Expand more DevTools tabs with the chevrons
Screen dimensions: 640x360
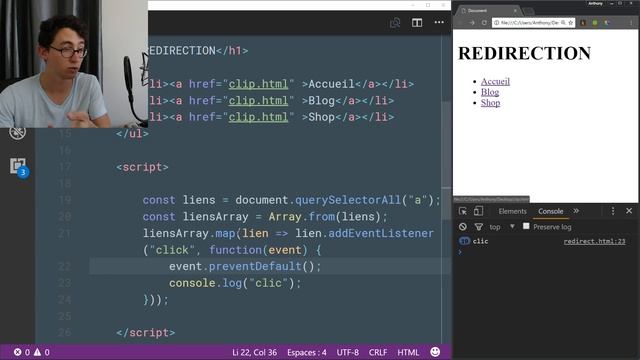[x=576, y=211]
